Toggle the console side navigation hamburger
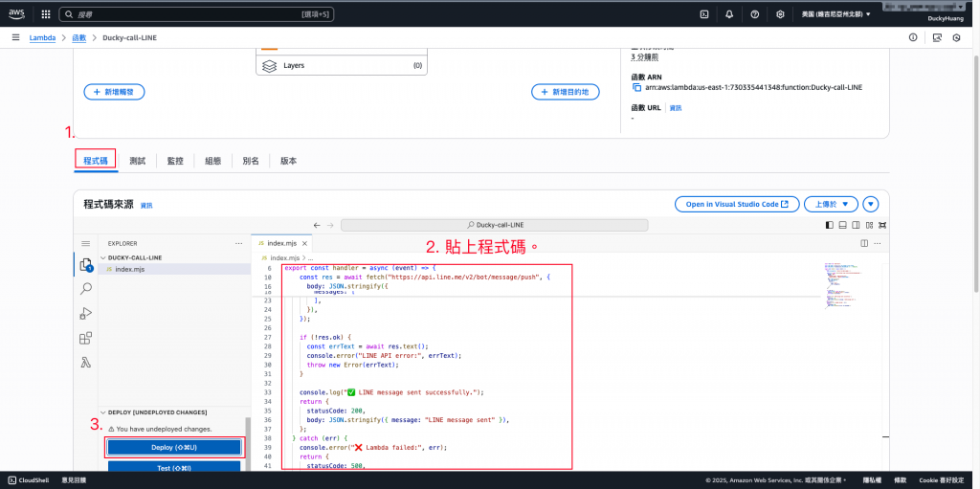 15,37
